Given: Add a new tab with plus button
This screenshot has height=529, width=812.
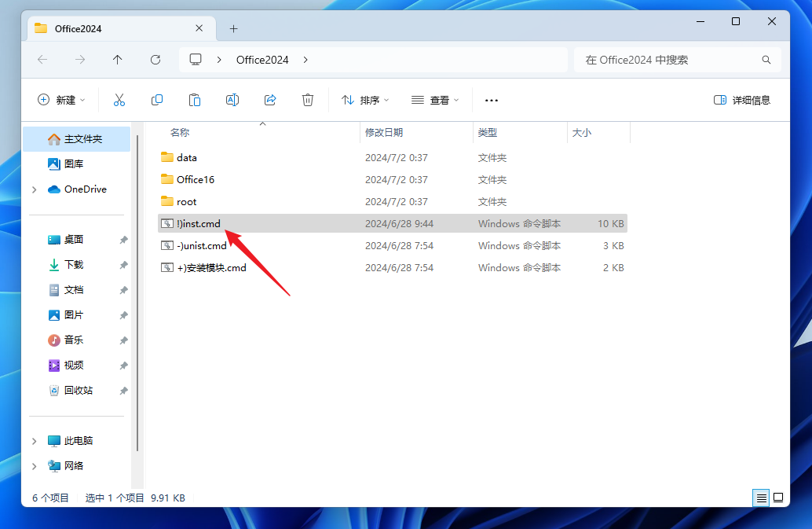Looking at the screenshot, I should pyautogui.click(x=233, y=28).
